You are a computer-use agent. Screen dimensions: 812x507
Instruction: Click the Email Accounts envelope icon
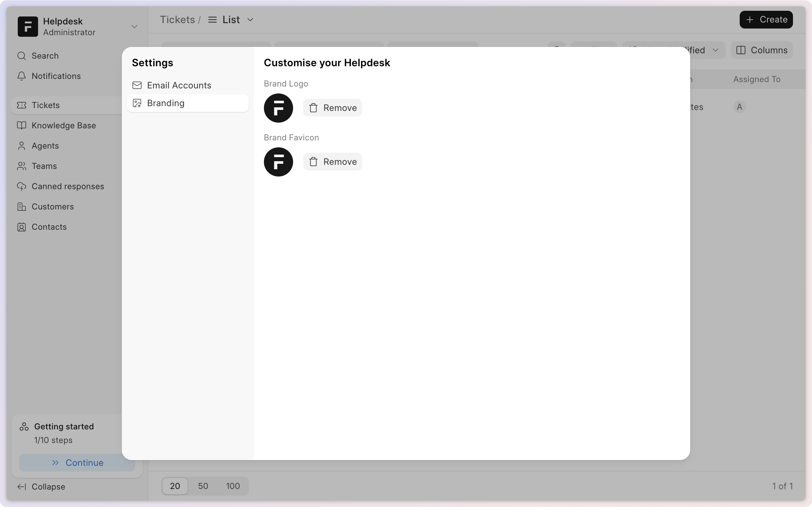[137, 85]
